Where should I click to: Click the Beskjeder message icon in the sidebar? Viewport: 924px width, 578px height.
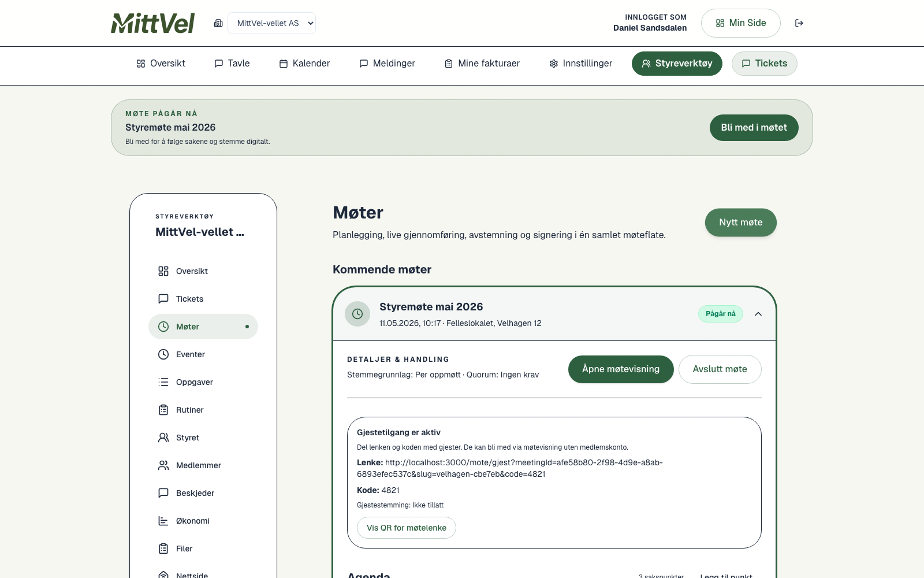(x=163, y=493)
